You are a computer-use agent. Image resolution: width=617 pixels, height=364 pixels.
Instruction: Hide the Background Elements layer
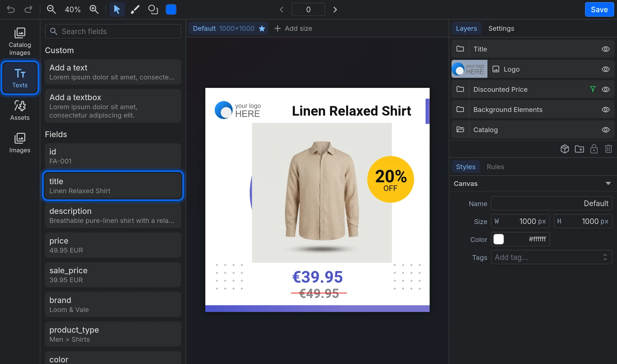click(606, 110)
